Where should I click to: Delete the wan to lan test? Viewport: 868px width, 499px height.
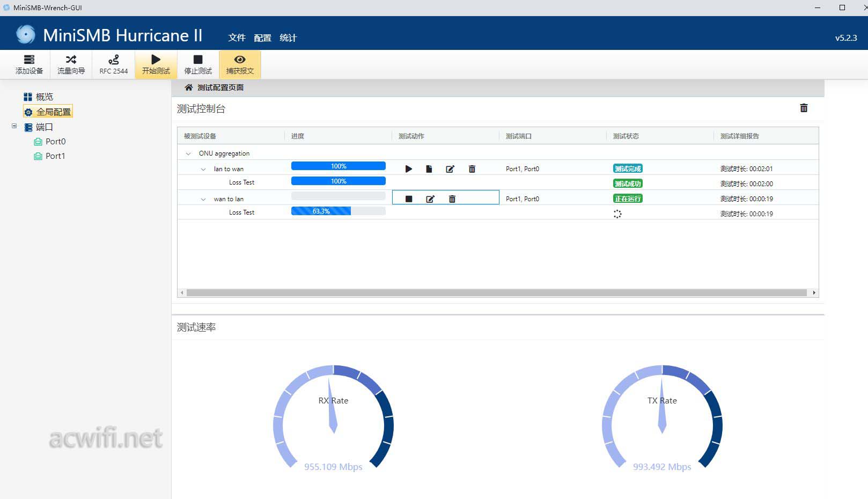tap(452, 199)
